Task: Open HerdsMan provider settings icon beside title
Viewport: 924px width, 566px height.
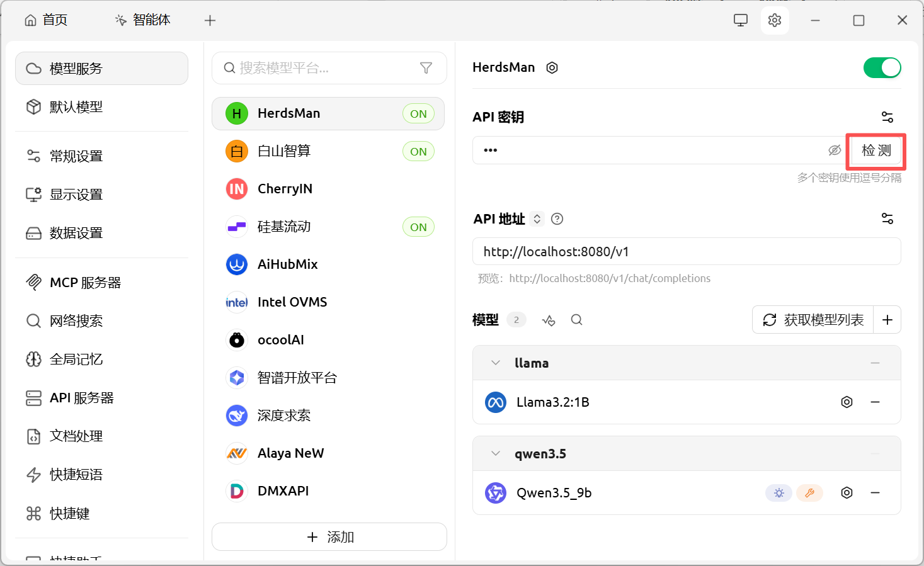Action: [x=552, y=67]
